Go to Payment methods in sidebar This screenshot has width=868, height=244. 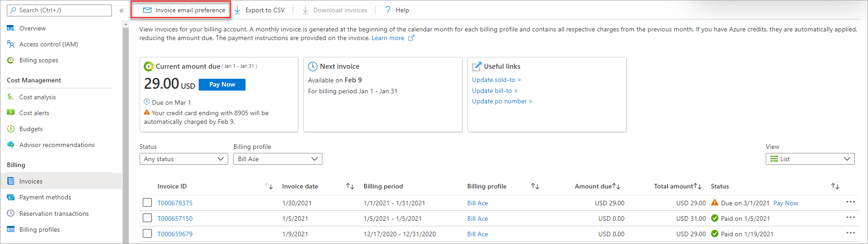[x=45, y=197]
